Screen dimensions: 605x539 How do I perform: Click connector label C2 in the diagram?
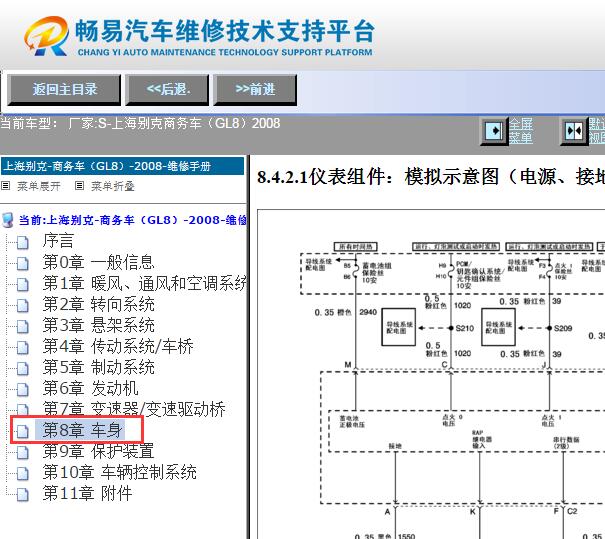(x=572, y=511)
